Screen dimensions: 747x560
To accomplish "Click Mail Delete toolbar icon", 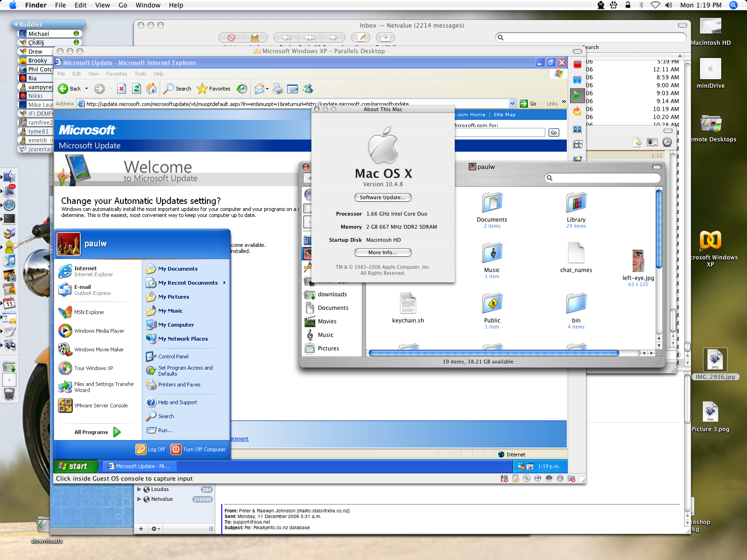I will click(231, 37).
